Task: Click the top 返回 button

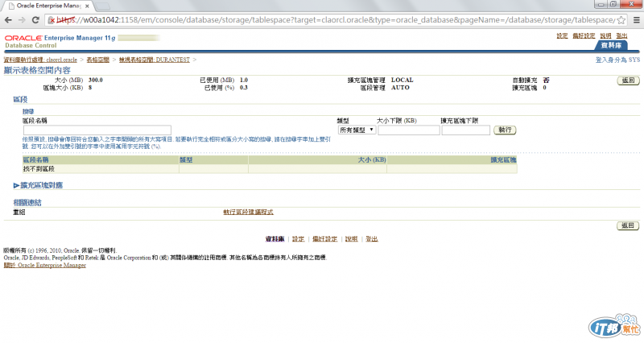Action: [x=628, y=81]
